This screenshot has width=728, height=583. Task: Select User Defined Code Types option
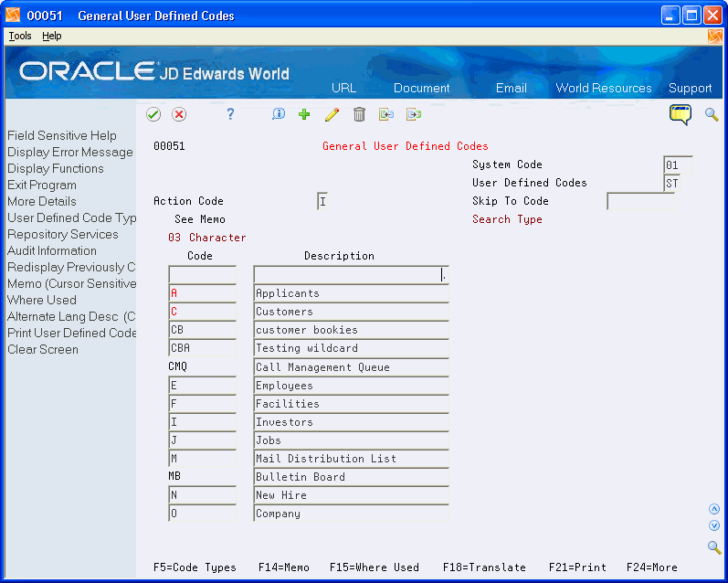(x=71, y=217)
